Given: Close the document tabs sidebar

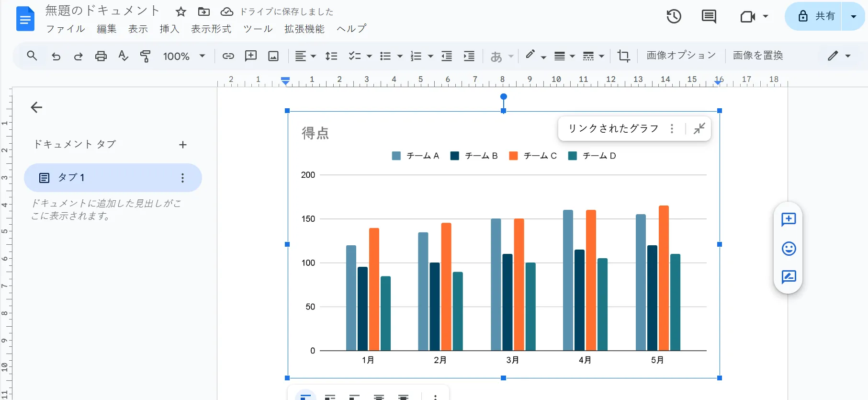Looking at the screenshot, I should coord(36,107).
